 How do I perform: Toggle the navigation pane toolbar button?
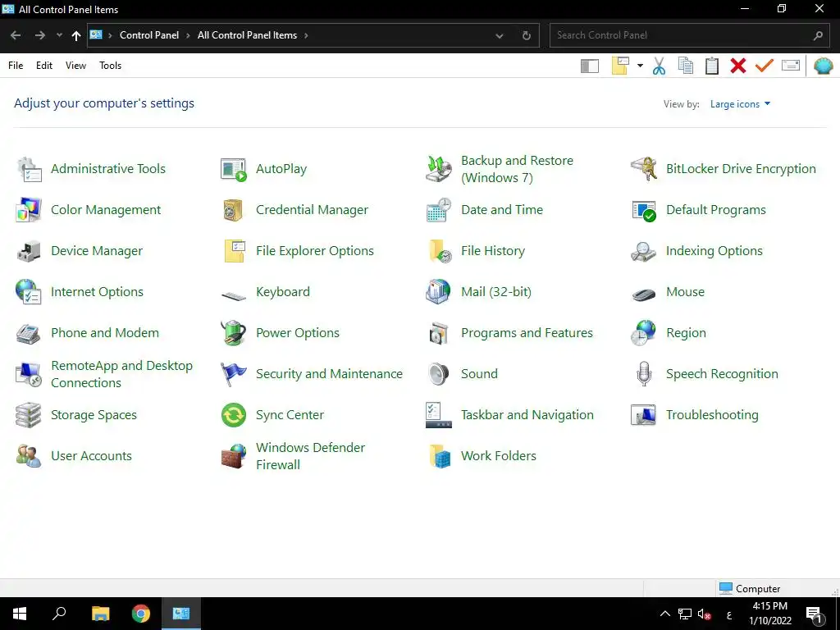[x=590, y=66]
